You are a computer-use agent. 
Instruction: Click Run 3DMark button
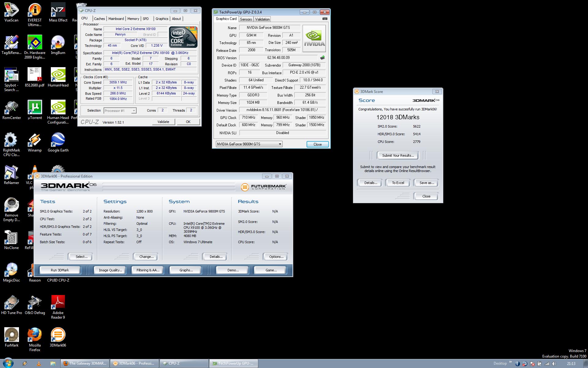[60, 270]
